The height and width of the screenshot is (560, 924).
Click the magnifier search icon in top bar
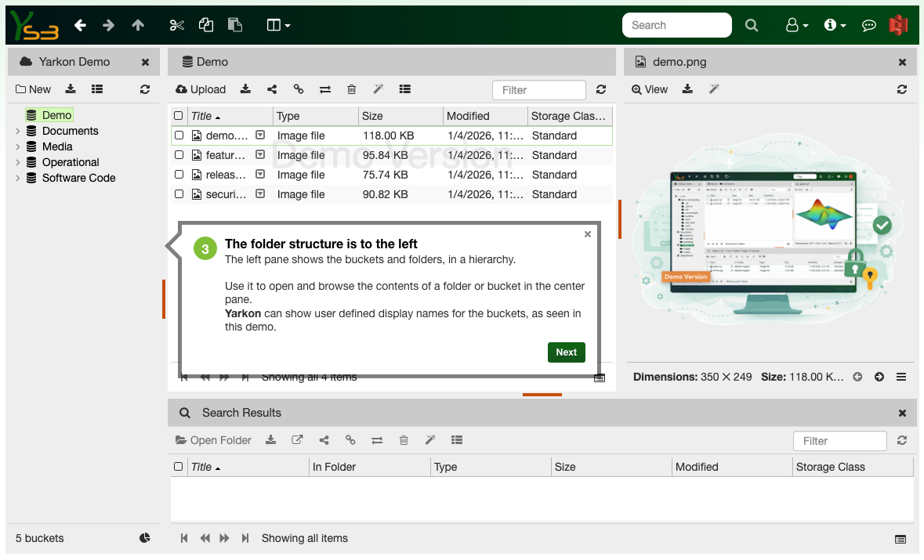coord(752,25)
